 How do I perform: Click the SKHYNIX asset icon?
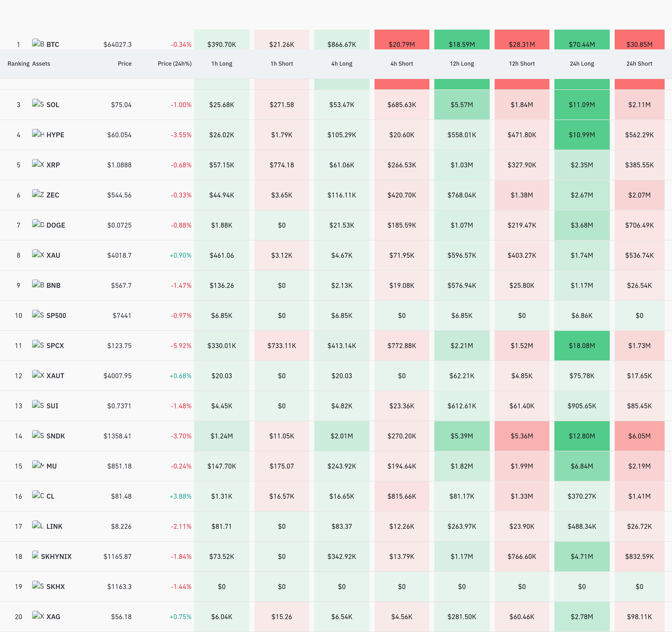35,555
